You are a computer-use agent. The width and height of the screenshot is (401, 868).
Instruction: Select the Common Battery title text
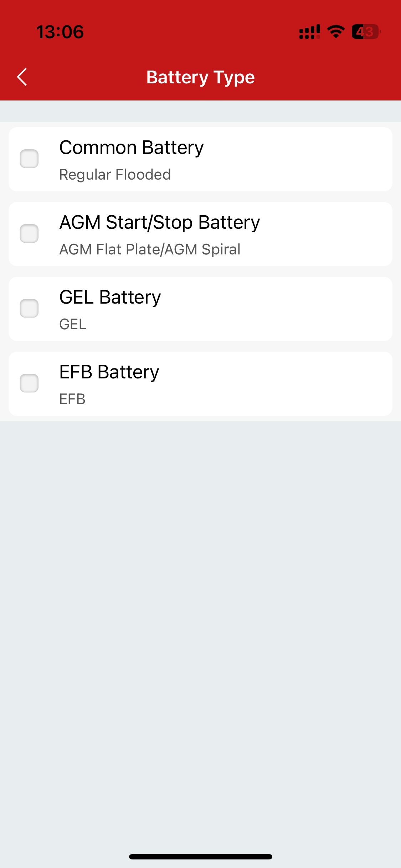click(132, 148)
